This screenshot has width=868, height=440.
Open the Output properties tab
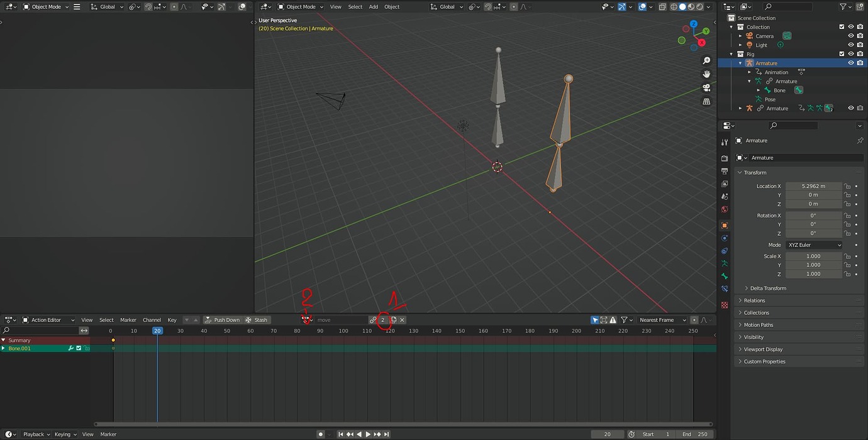coord(725,171)
